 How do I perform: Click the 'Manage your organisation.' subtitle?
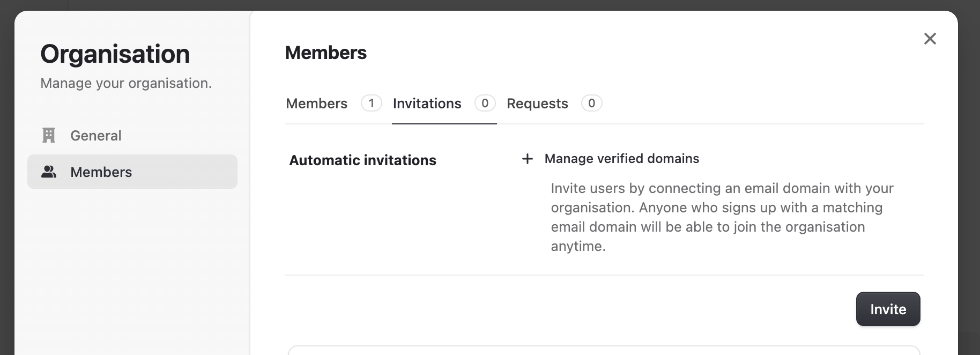[126, 83]
